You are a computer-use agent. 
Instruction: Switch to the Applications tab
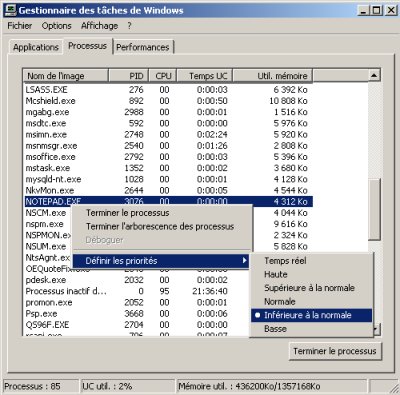tap(36, 47)
